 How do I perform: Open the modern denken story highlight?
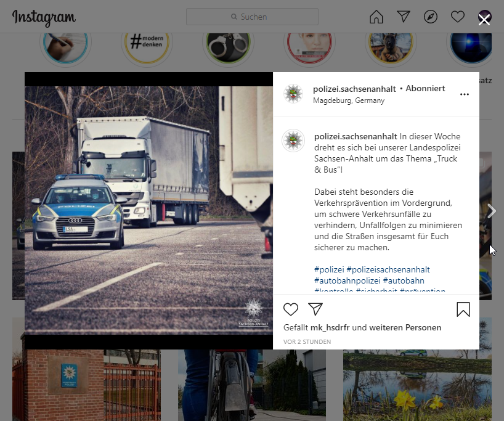click(x=147, y=42)
